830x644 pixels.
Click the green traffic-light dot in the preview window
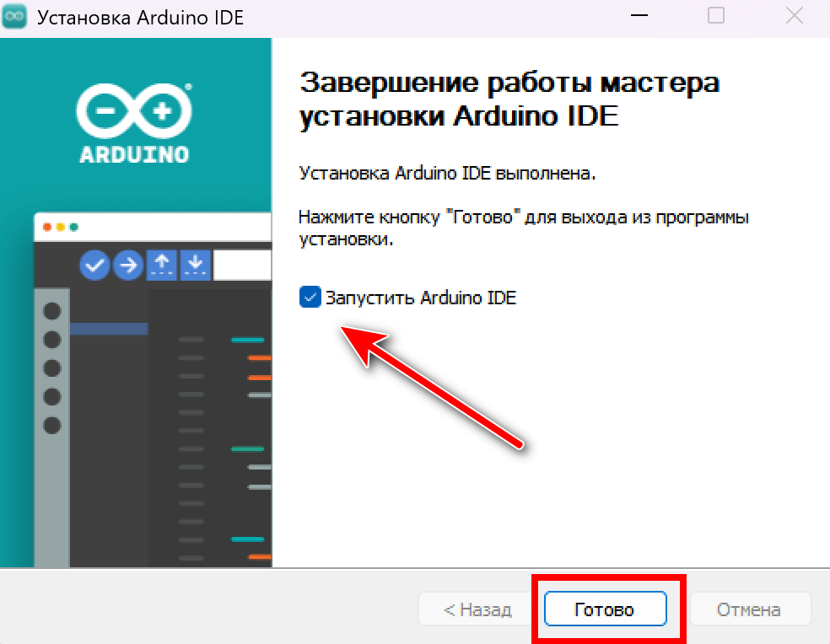(72, 225)
